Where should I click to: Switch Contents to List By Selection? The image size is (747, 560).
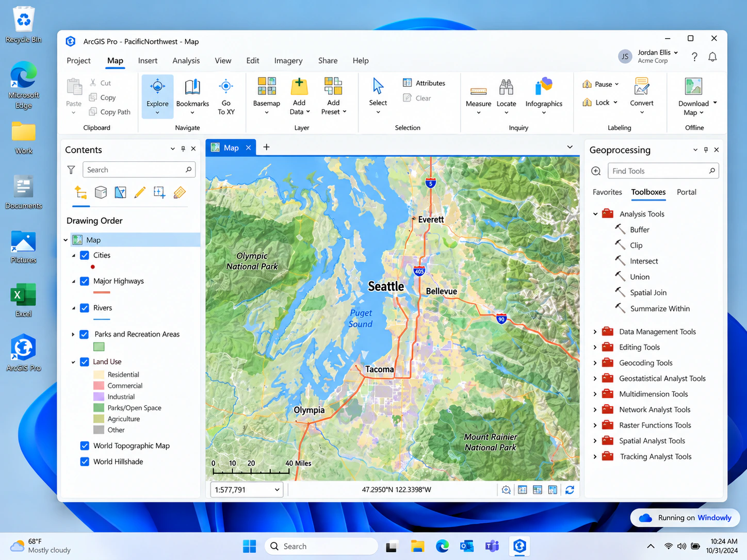[120, 192]
